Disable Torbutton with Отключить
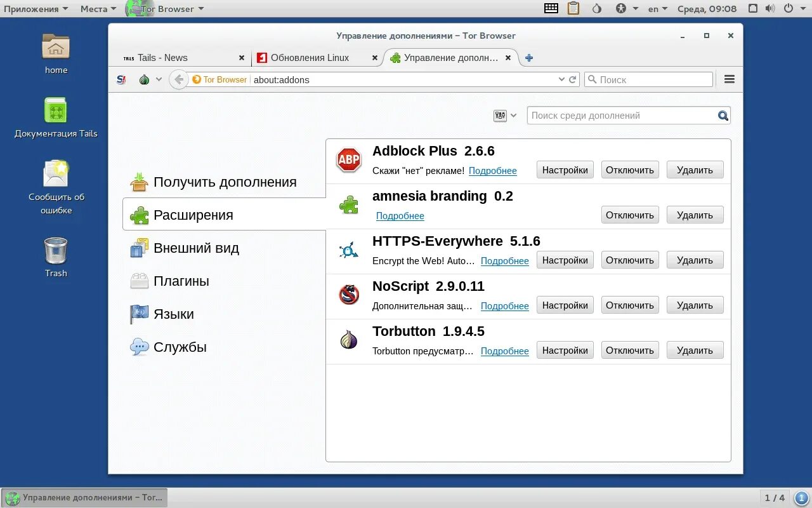This screenshot has height=508, width=812. tap(630, 350)
